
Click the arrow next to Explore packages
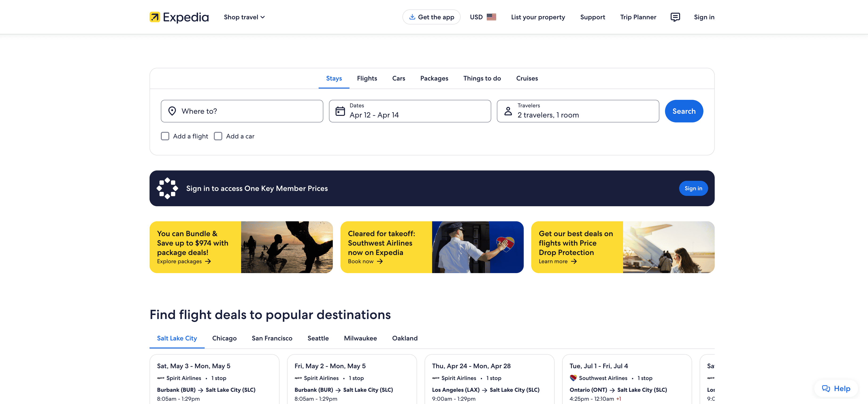coord(208,262)
